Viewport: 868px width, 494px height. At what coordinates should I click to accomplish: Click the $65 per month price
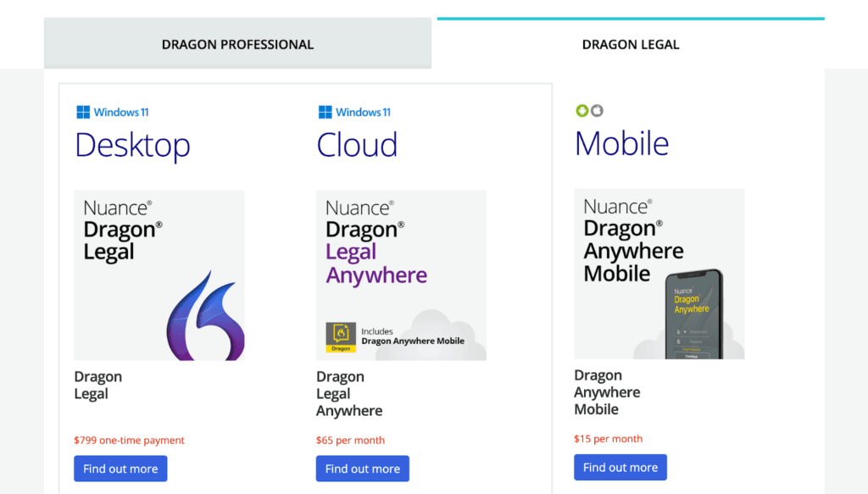click(350, 440)
